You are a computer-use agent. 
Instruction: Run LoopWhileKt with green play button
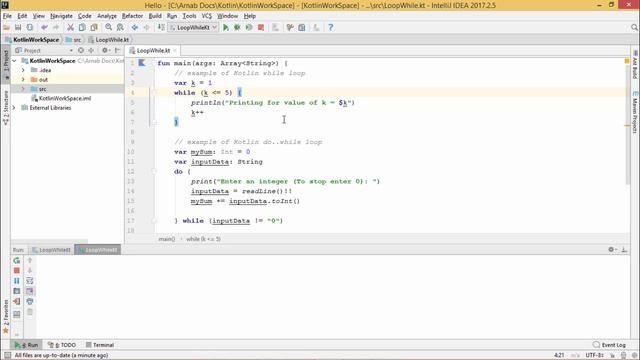pos(226,27)
